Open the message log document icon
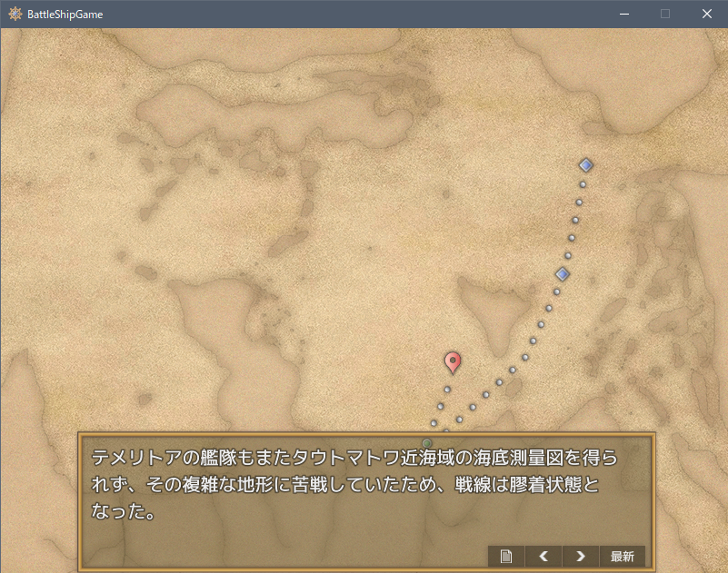This screenshot has width=728, height=573. click(506, 556)
